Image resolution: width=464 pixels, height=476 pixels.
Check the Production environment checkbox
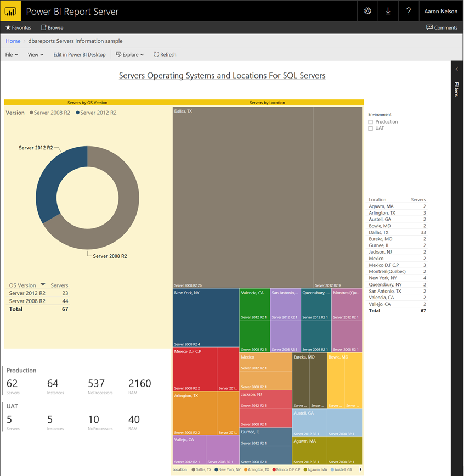click(x=371, y=122)
